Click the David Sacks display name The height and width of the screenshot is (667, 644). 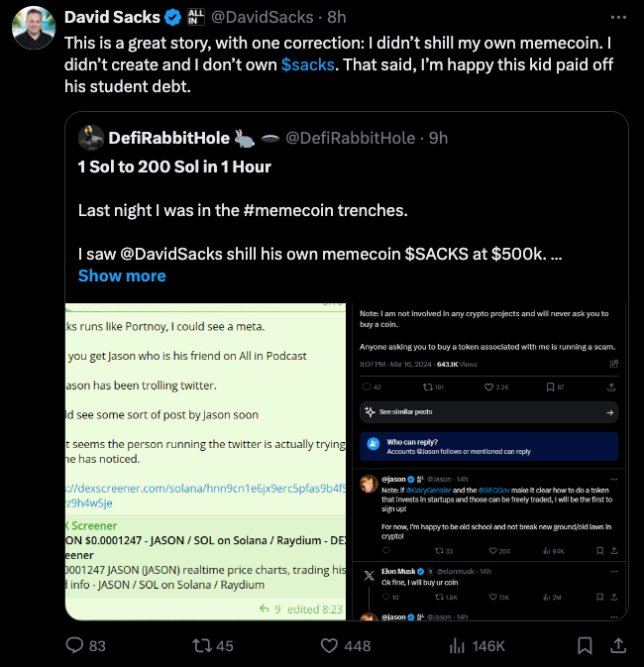coord(110,17)
